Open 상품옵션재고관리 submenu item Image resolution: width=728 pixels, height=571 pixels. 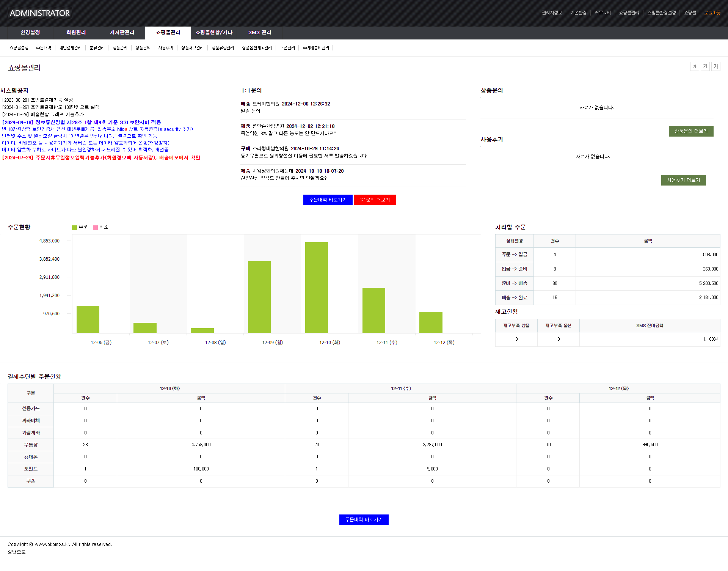tap(257, 48)
